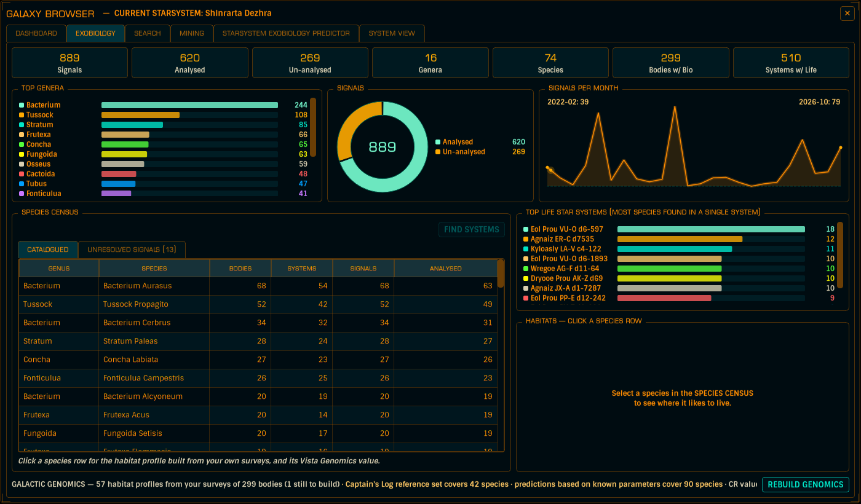Select the Catalogued tab

[48, 250]
